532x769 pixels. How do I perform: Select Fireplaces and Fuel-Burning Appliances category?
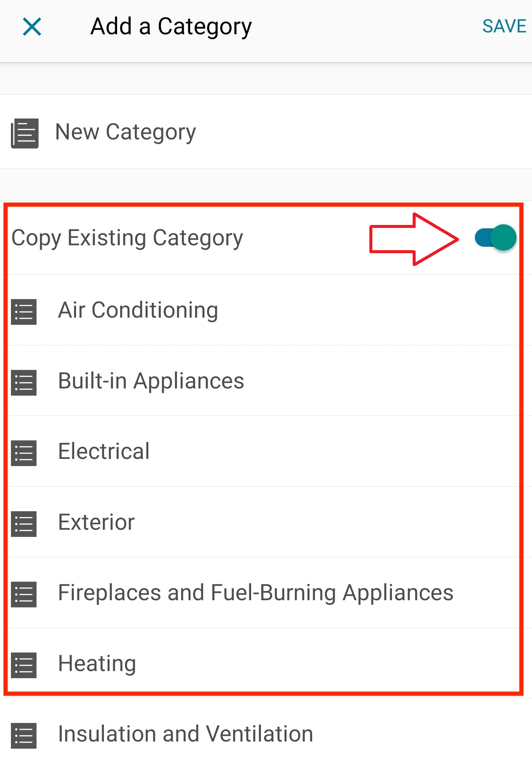pos(256,593)
